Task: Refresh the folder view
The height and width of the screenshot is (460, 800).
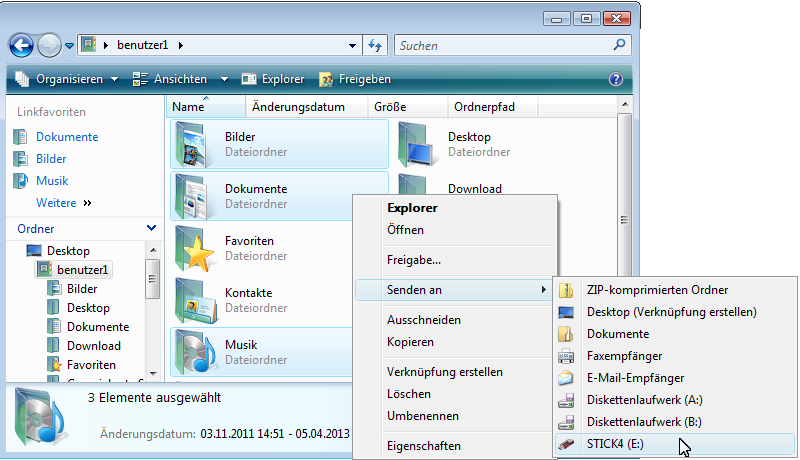Action: [x=375, y=45]
